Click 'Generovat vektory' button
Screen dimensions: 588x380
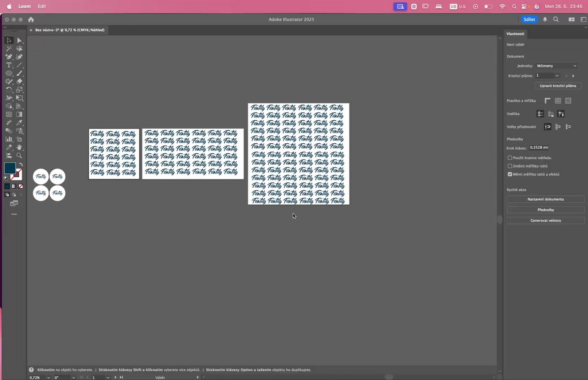546,220
